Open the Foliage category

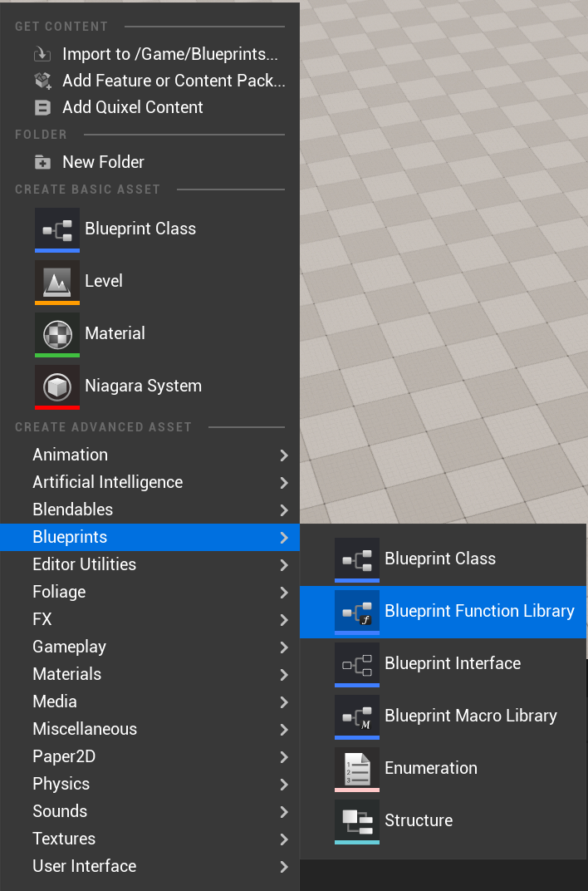coord(149,592)
